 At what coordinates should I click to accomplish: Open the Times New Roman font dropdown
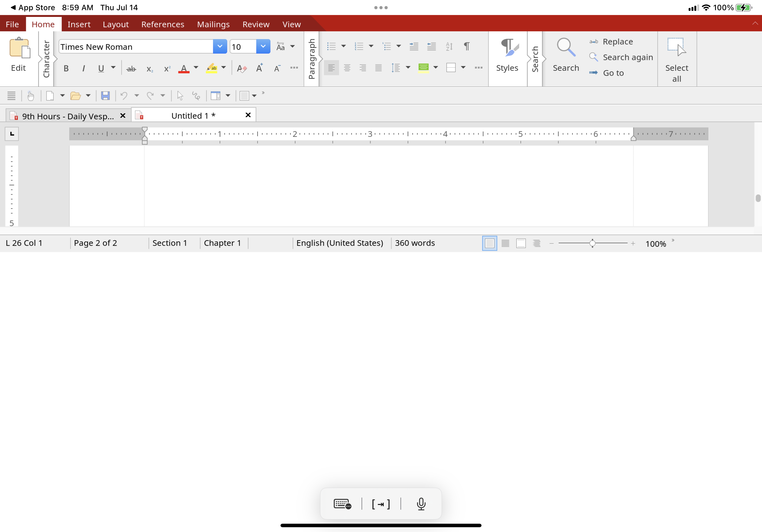coord(220,47)
